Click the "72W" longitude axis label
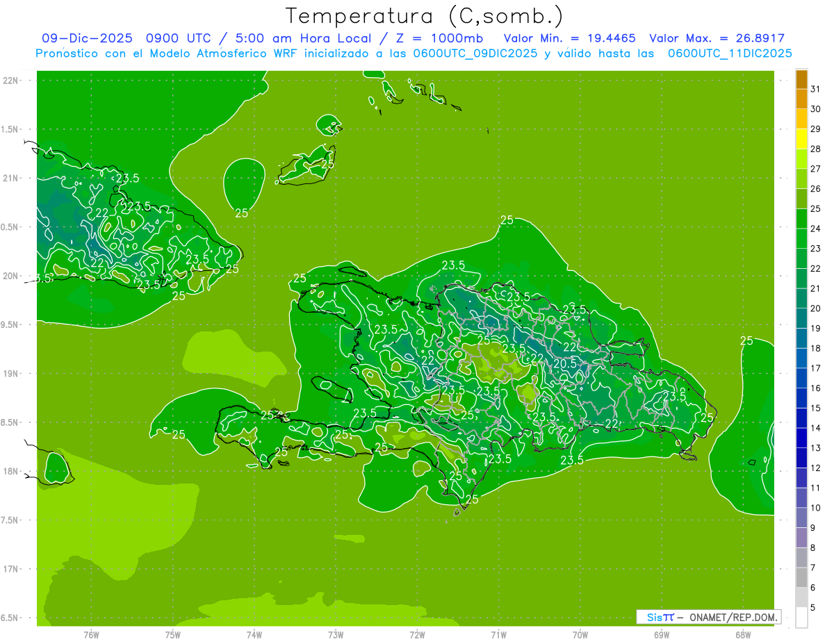This screenshot has height=644, width=834. 417,635
